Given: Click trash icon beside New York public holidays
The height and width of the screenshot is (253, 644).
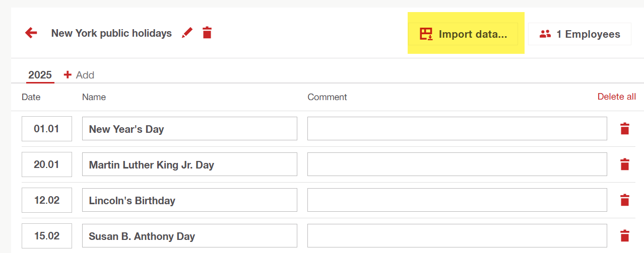Looking at the screenshot, I should click(207, 33).
